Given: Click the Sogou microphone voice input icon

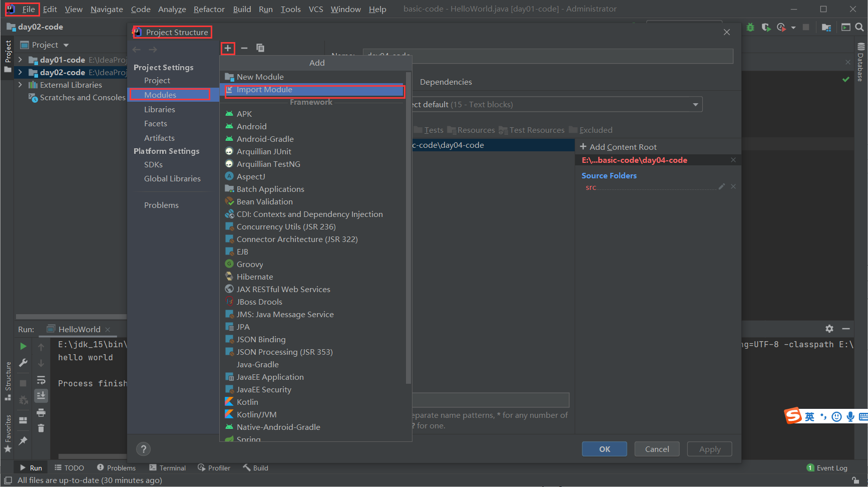Looking at the screenshot, I should tap(850, 417).
